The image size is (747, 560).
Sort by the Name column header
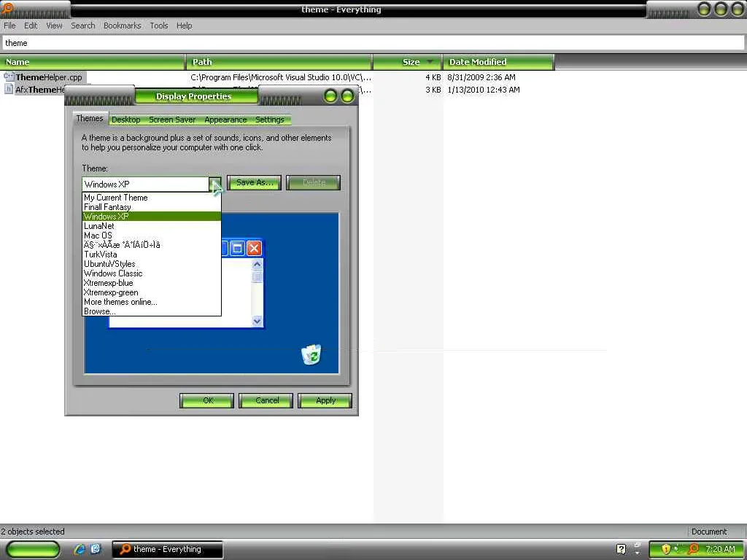tap(93, 61)
